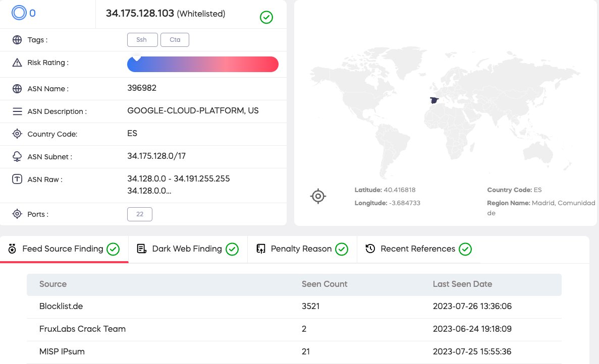Click the Seen Count column header

click(x=324, y=284)
